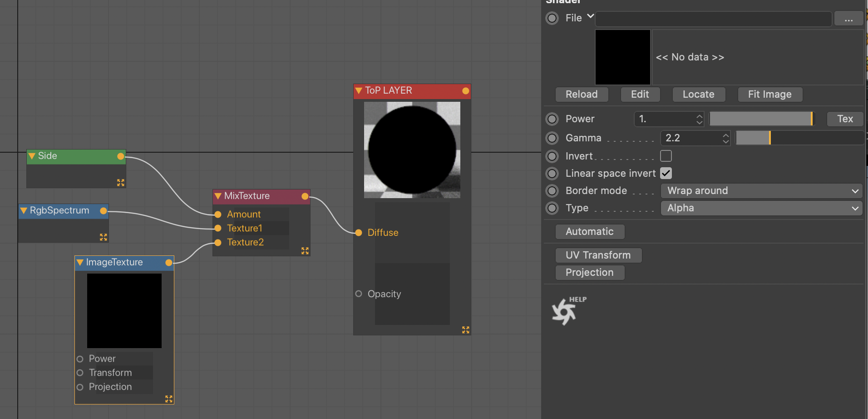Screen dimensions: 868x419
Task: Click output port of MixTexture node
Action: 305,196
